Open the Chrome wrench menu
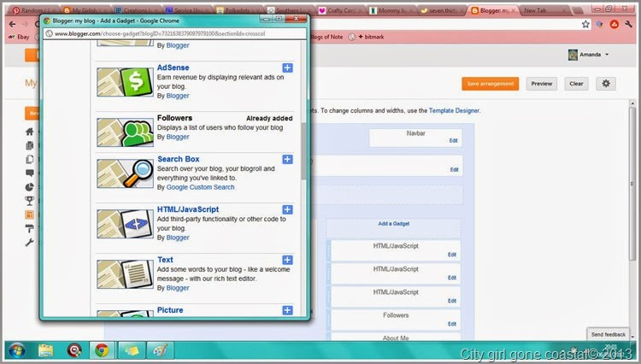Viewport: 641px width, 364px height. point(628,24)
